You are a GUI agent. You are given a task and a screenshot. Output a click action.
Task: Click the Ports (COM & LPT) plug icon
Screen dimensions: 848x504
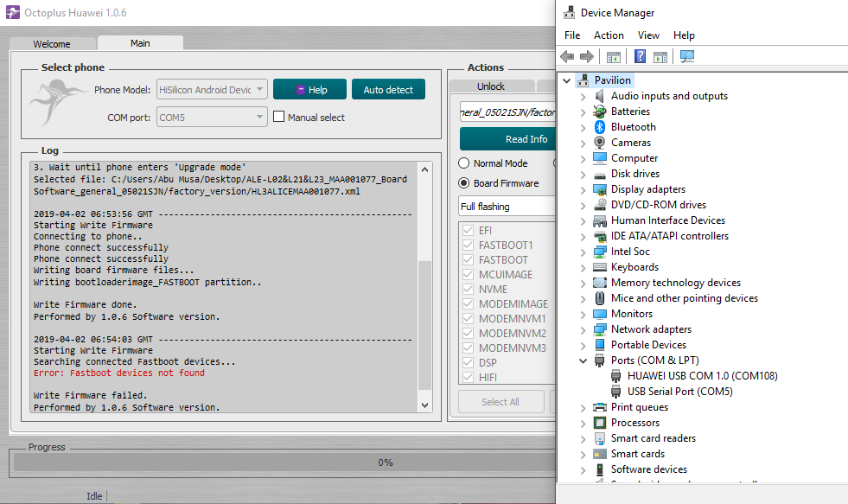(x=599, y=360)
